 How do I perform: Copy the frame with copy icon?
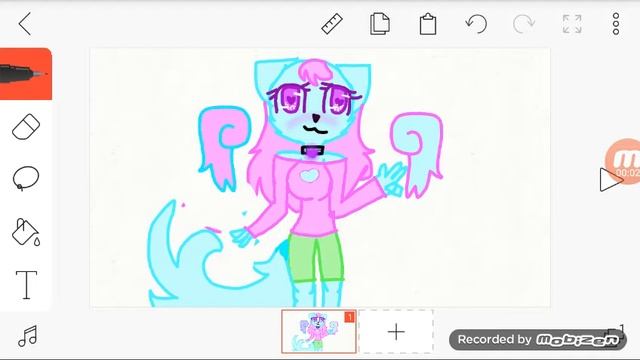coord(380,24)
